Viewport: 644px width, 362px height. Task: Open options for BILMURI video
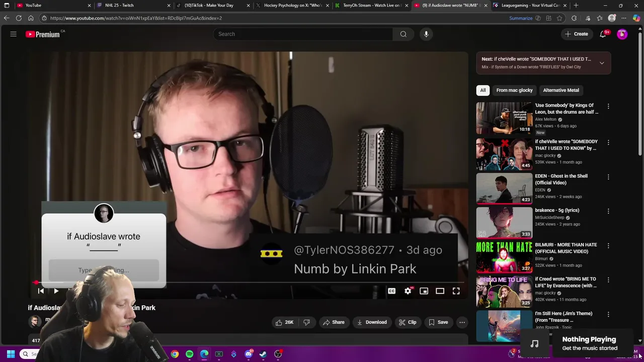(608, 246)
